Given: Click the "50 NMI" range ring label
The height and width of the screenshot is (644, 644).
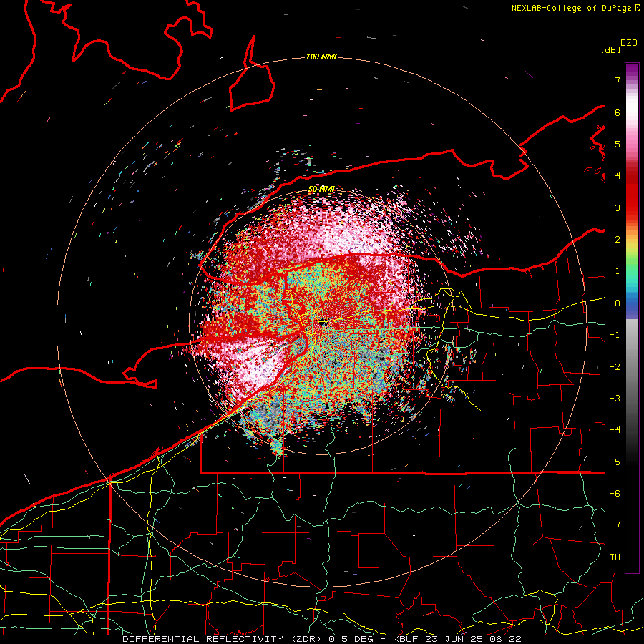Looking at the screenshot, I should [x=321, y=190].
